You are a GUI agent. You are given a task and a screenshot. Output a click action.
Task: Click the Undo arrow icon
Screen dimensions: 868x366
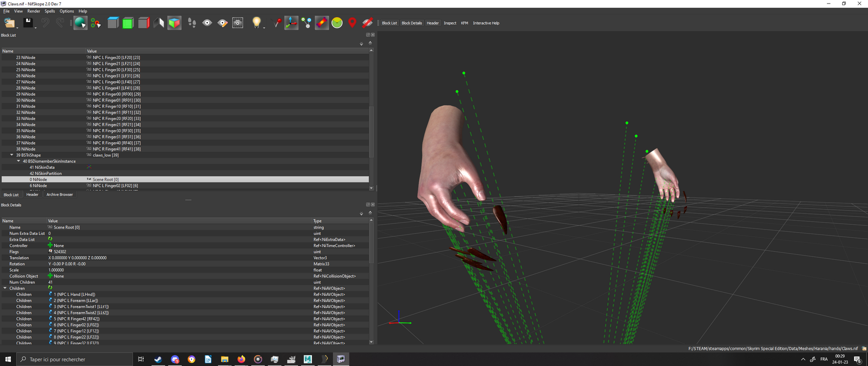pos(46,23)
